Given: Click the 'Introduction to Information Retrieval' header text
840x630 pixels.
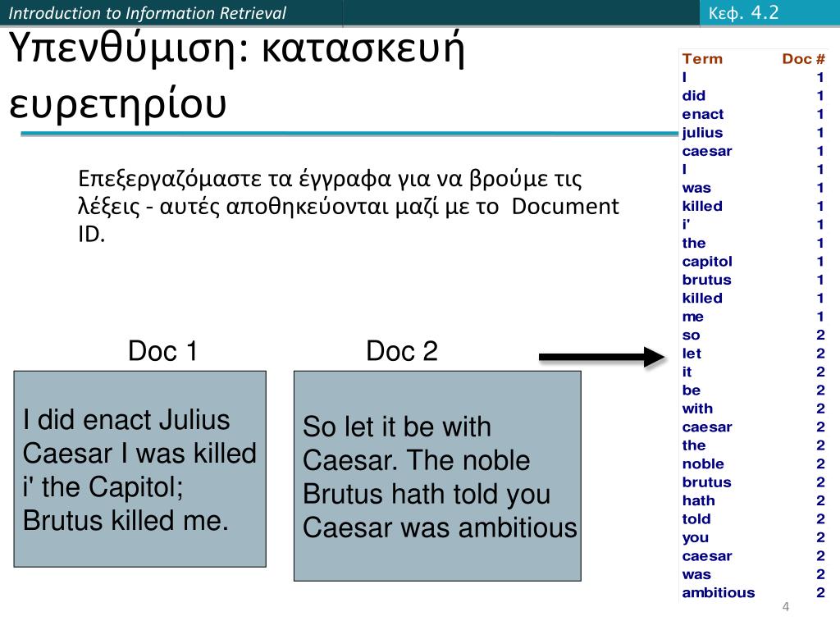Looking at the screenshot, I should pos(148,13).
